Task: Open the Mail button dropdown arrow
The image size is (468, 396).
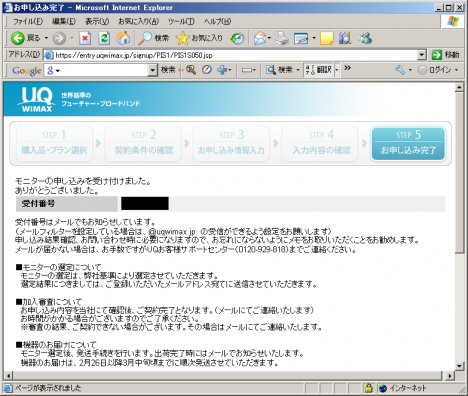Action: (x=269, y=38)
